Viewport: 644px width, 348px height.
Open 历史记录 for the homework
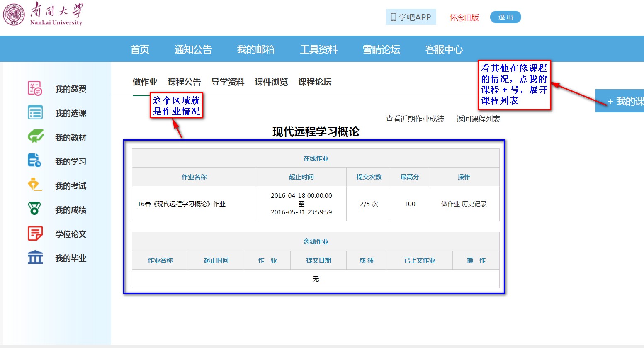[474, 204]
